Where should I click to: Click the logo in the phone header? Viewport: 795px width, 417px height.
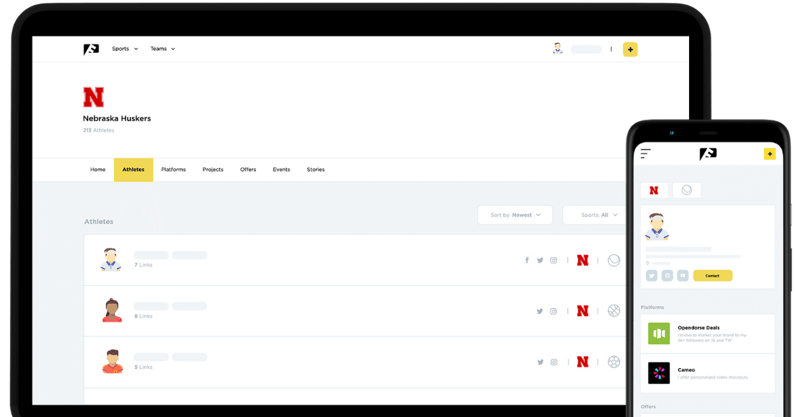click(x=708, y=154)
